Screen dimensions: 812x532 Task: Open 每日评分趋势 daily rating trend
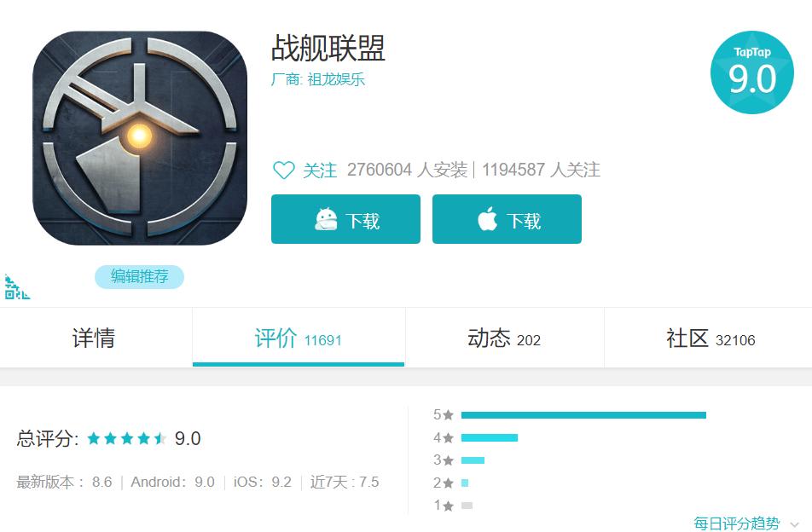[x=736, y=523]
